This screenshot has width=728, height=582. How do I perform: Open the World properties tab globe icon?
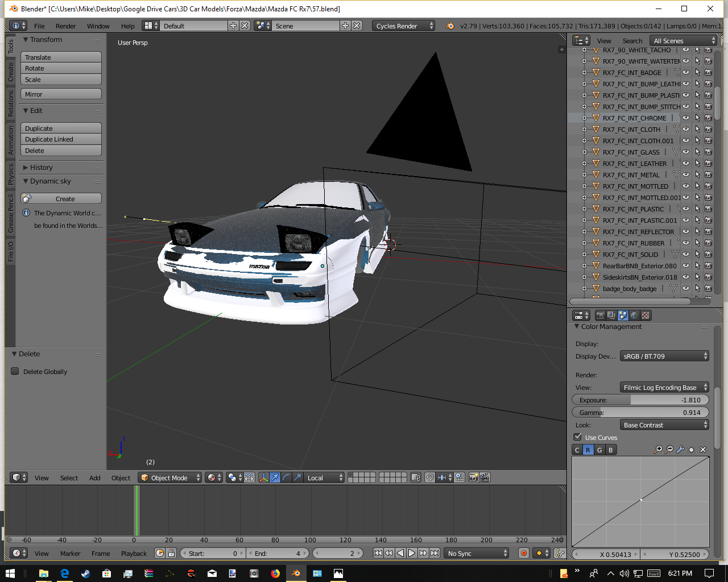[x=634, y=315]
